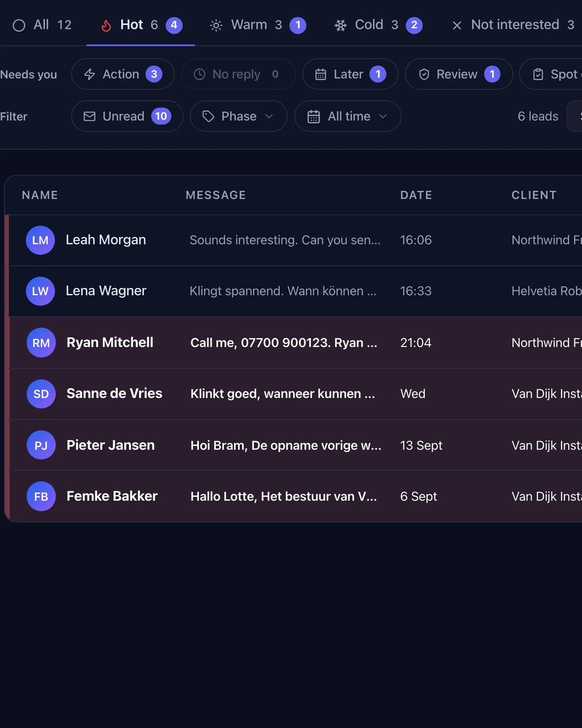
Task: Select the All leads tab
Action: [x=42, y=25]
